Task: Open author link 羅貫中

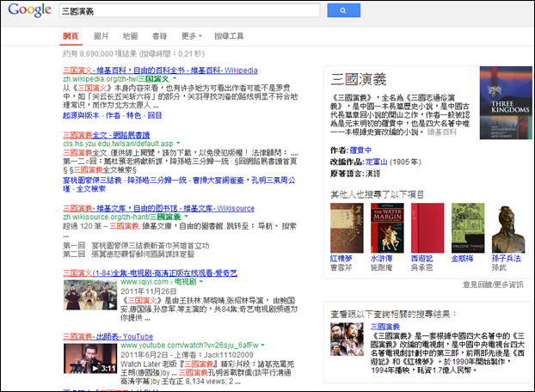Action: click(360, 150)
